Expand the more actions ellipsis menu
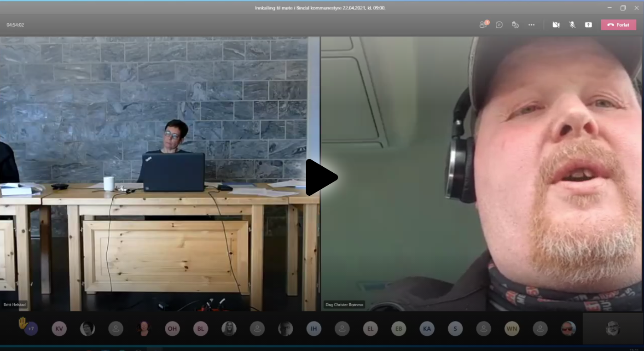The width and height of the screenshot is (644, 351). pos(531,25)
